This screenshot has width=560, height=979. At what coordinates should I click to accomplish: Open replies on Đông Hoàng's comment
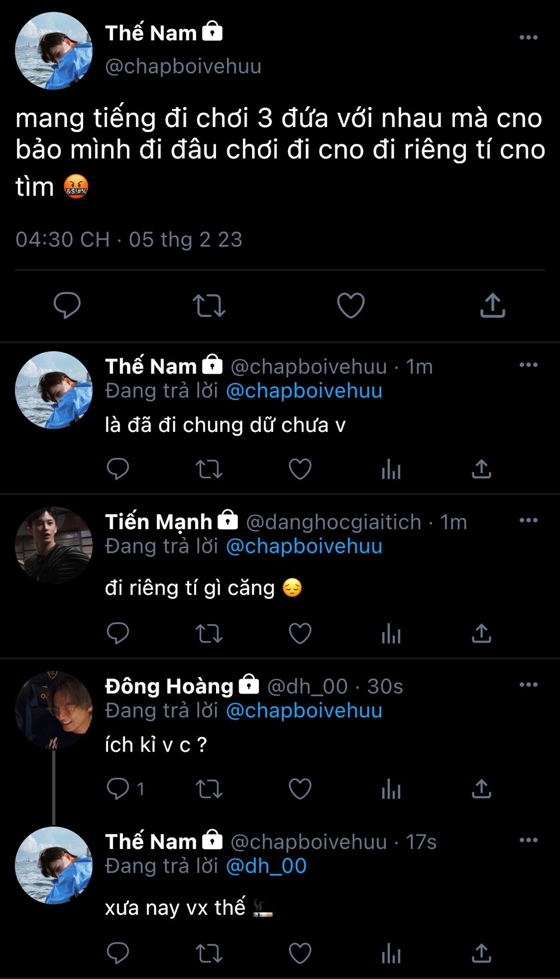click(118, 789)
